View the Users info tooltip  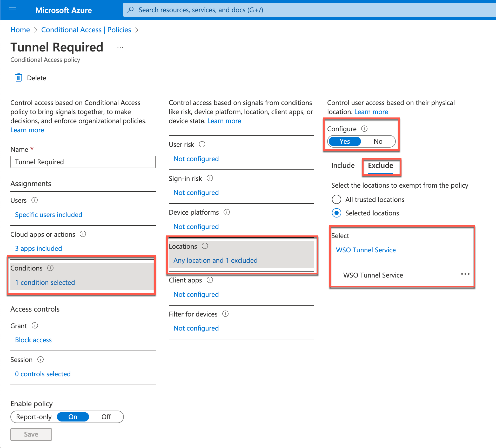point(35,200)
